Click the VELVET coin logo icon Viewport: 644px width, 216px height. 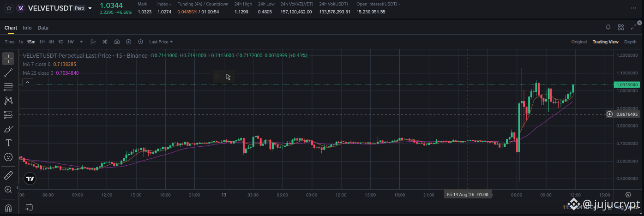pyautogui.click(x=21, y=8)
